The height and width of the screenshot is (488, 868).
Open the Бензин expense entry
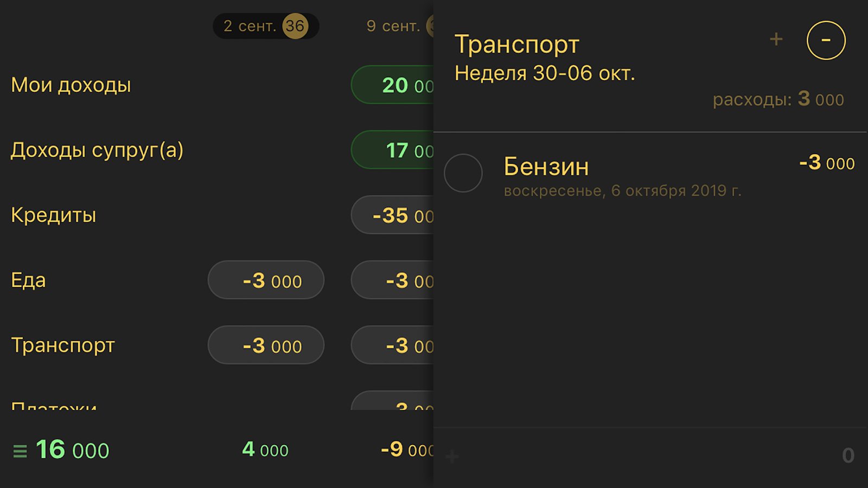pyautogui.click(x=650, y=175)
